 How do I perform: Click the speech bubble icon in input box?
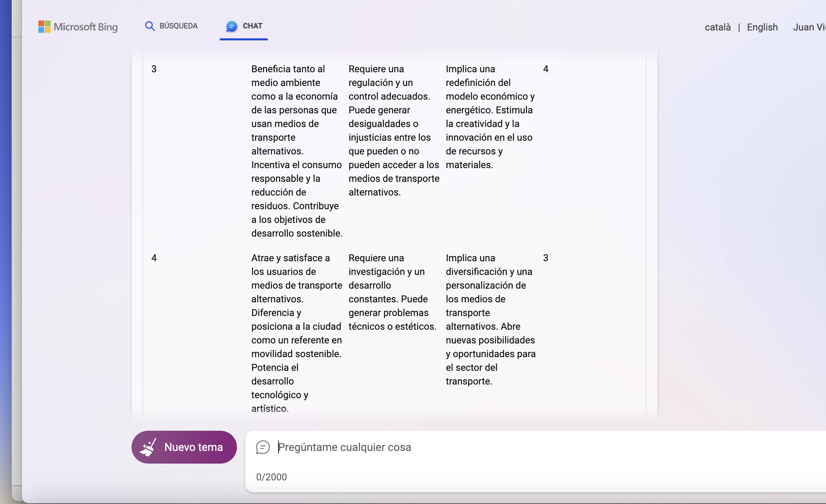[263, 447]
